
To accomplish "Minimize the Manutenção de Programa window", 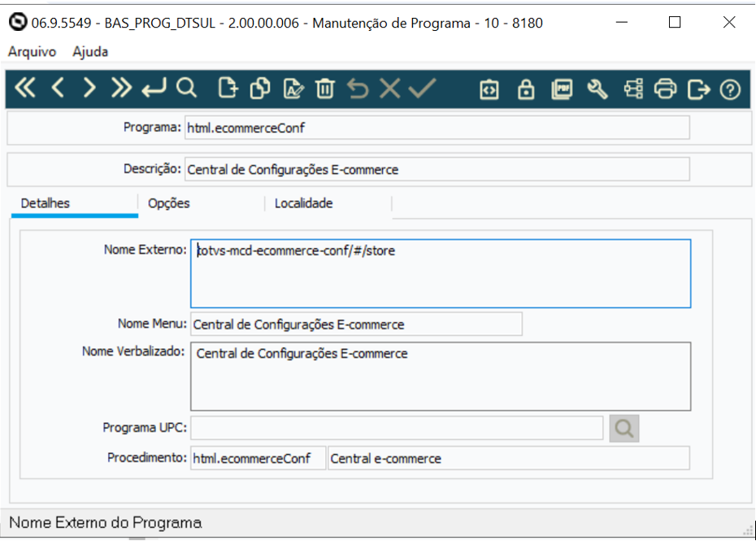I will pos(622,22).
